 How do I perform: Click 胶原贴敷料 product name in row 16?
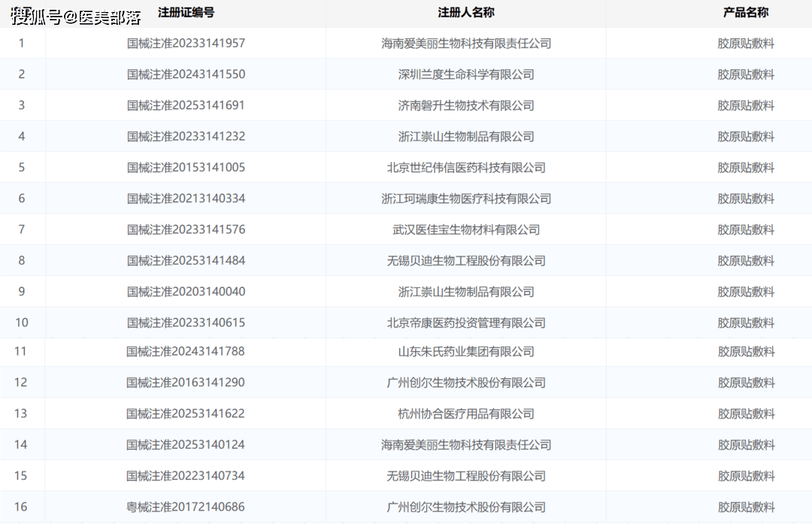pyautogui.click(x=747, y=507)
